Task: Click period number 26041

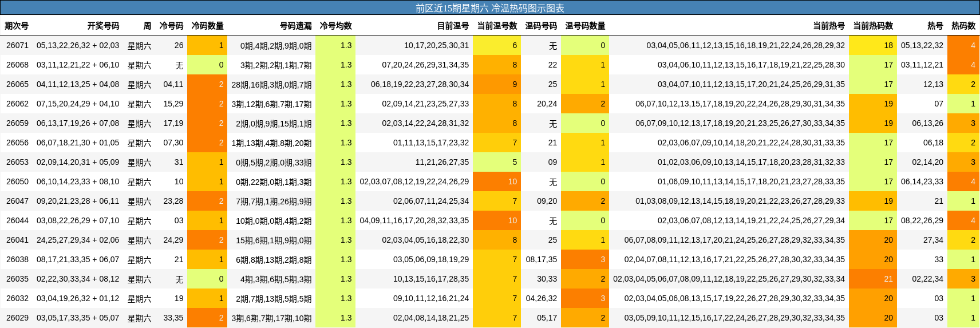Action: [x=18, y=240]
